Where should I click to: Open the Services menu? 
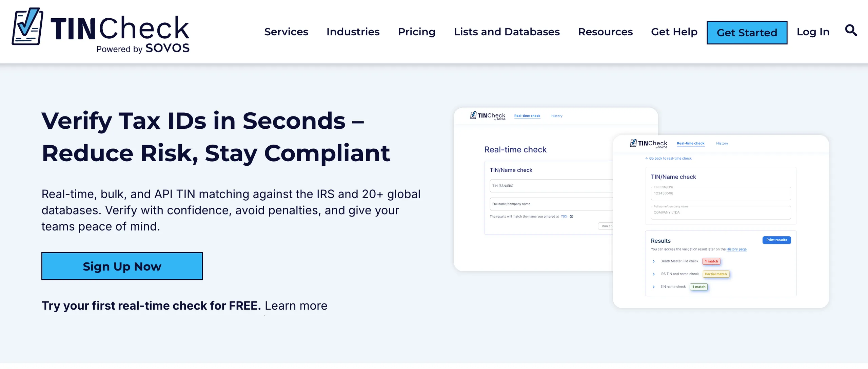tap(286, 32)
